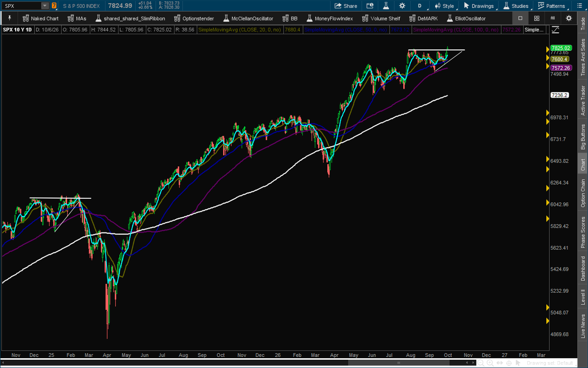Open the flask-shaped Edit Studies icon in the top bar
This screenshot has height=368, width=588.
tap(386, 6)
